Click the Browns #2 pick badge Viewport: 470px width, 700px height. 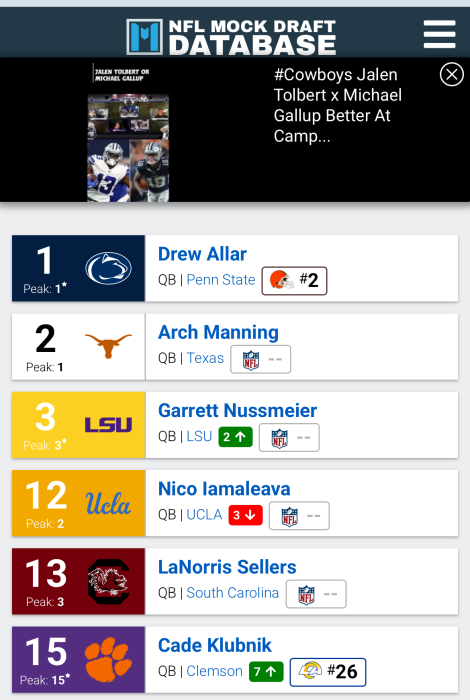click(294, 281)
